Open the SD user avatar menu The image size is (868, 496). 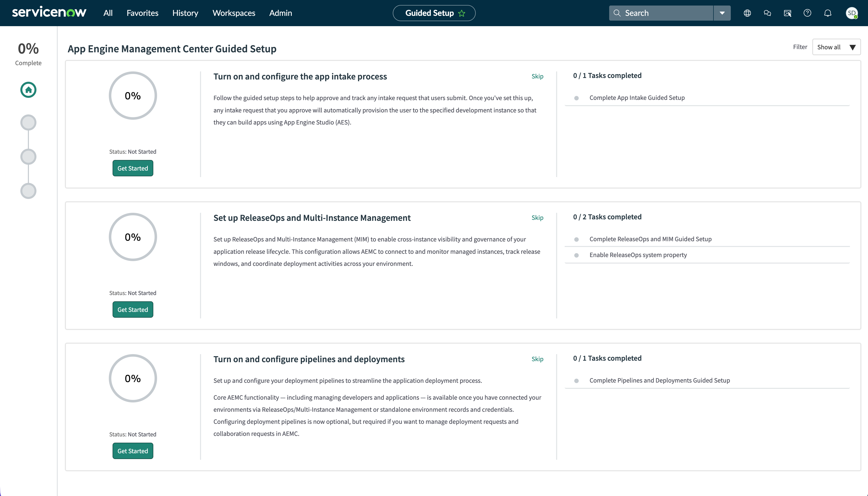click(x=852, y=13)
